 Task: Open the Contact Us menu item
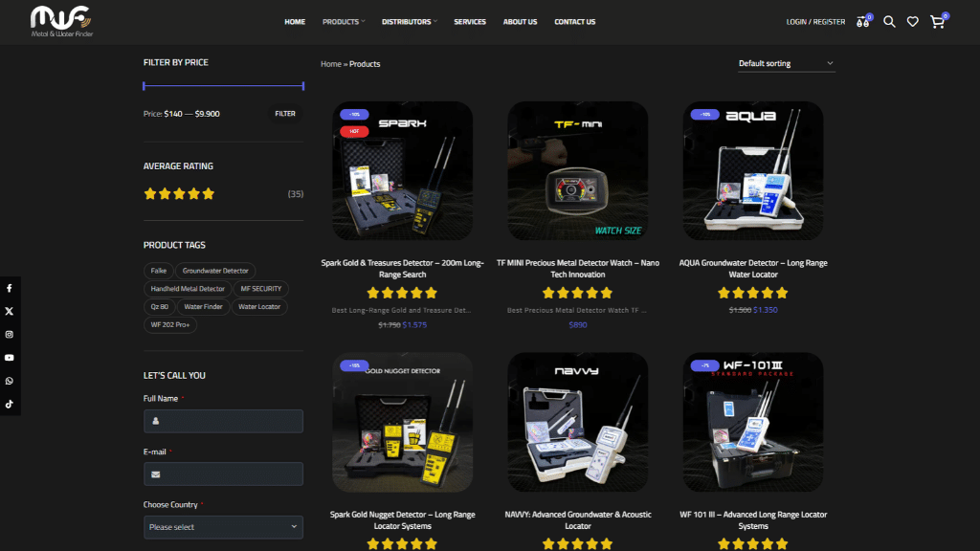(x=575, y=22)
